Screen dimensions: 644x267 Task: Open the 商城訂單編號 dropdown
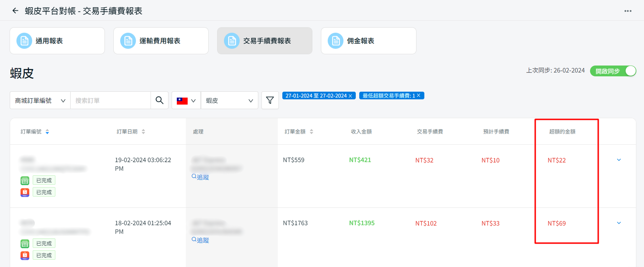tap(40, 100)
